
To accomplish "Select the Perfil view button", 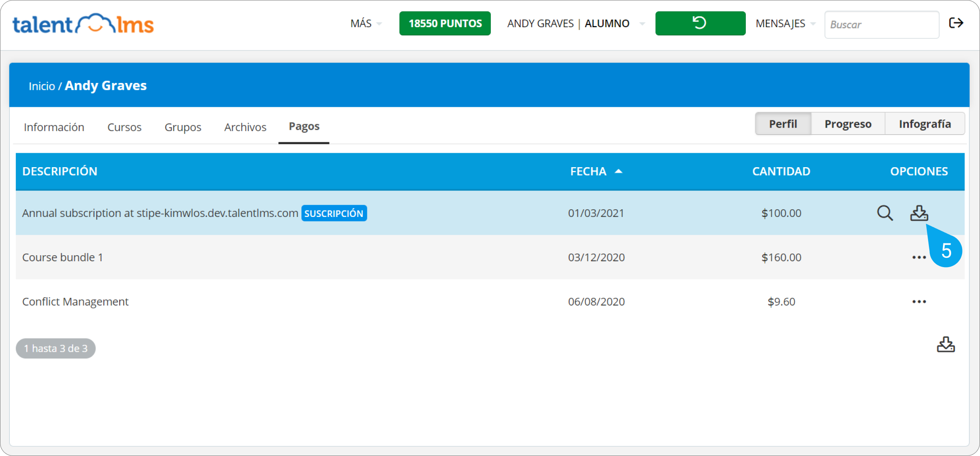I will click(x=783, y=124).
